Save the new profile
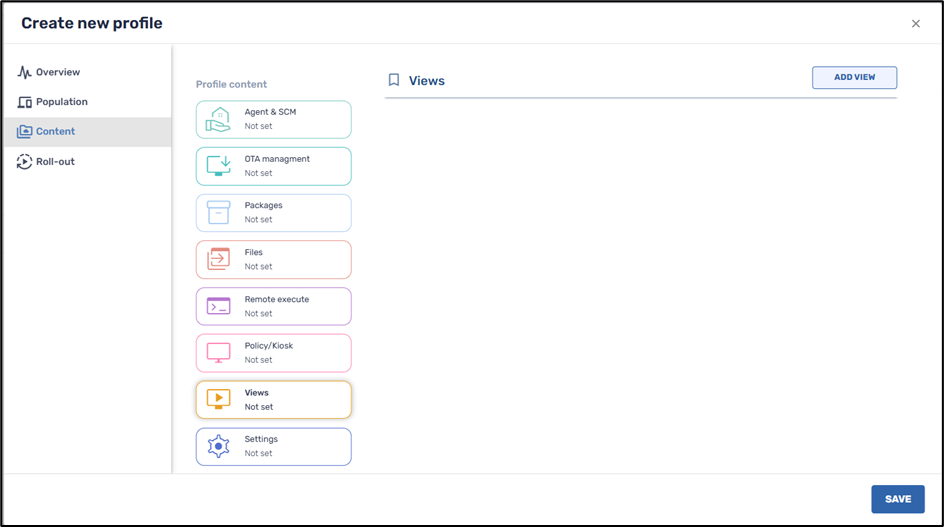Image resolution: width=944 pixels, height=527 pixels. (x=897, y=499)
